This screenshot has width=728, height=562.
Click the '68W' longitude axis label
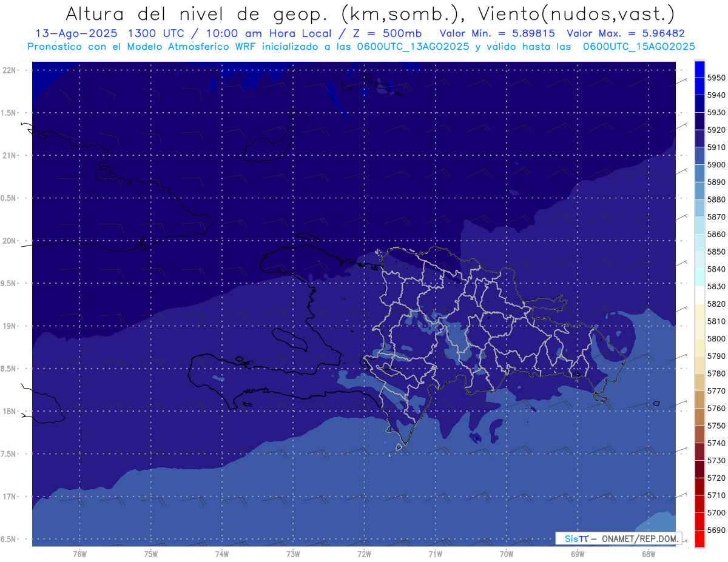(649, 555)
